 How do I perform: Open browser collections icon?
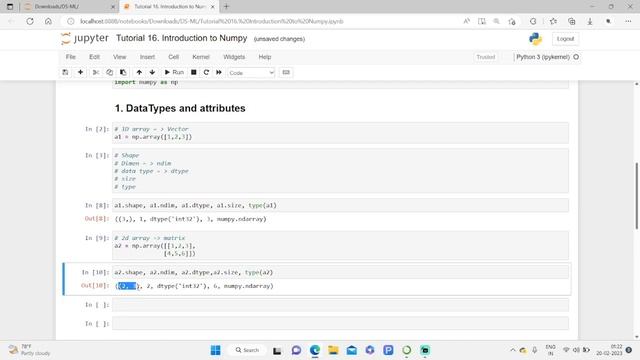click(x=571, y=21)
